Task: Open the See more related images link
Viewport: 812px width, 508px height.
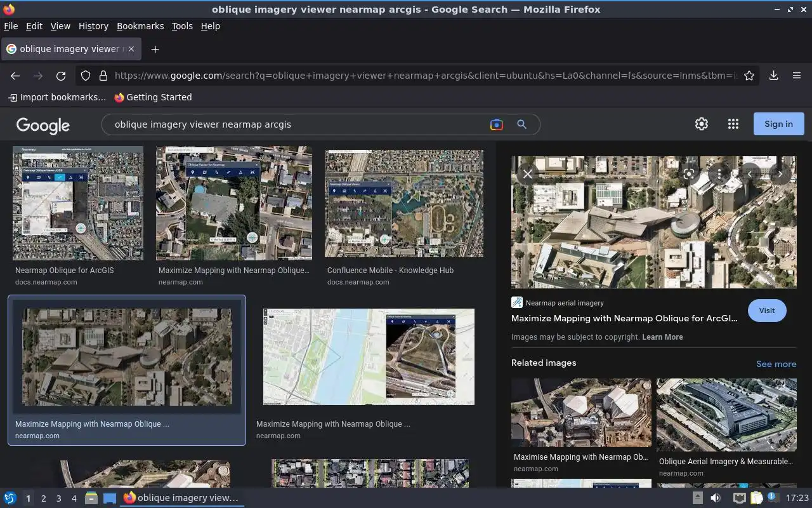Action: [776, 364]
